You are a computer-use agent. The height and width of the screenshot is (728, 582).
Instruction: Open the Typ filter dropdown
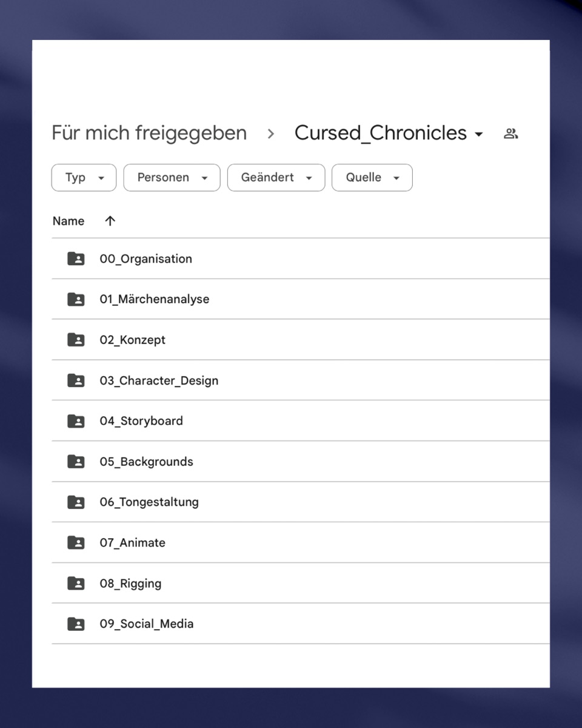pos(84,178)
